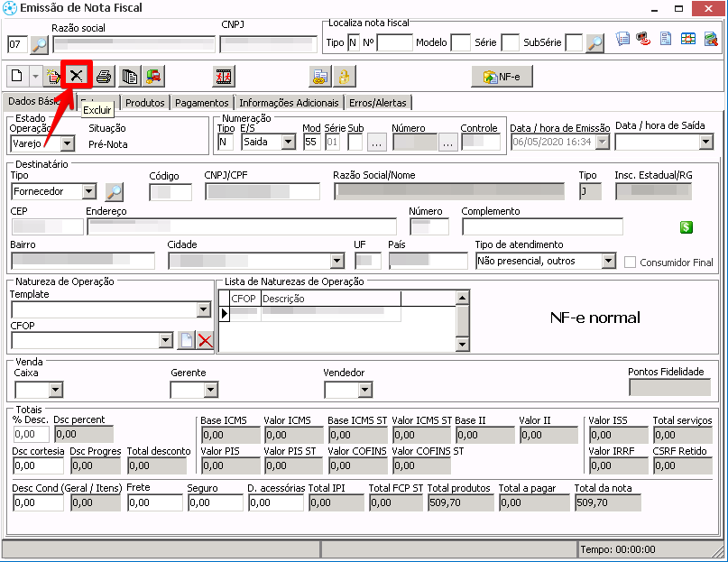
Task: Switch to the Pagamentos tab
Action: click(202, 103)
